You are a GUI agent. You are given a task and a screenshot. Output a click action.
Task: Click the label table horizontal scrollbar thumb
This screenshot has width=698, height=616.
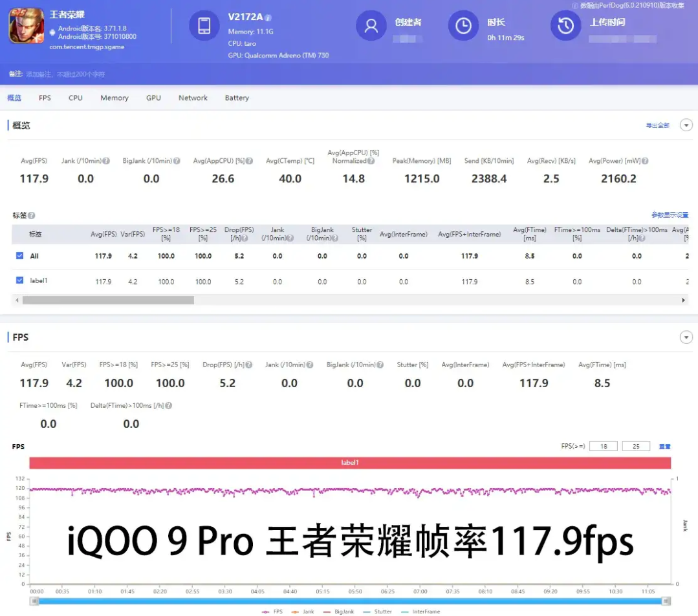pyautogui.click(x=108, y=300)
